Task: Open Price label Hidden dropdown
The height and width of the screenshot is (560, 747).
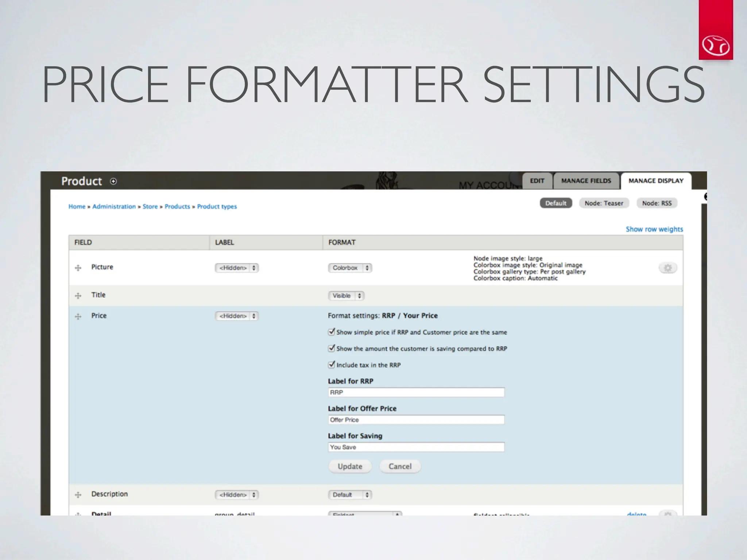Action: point(237,316)
